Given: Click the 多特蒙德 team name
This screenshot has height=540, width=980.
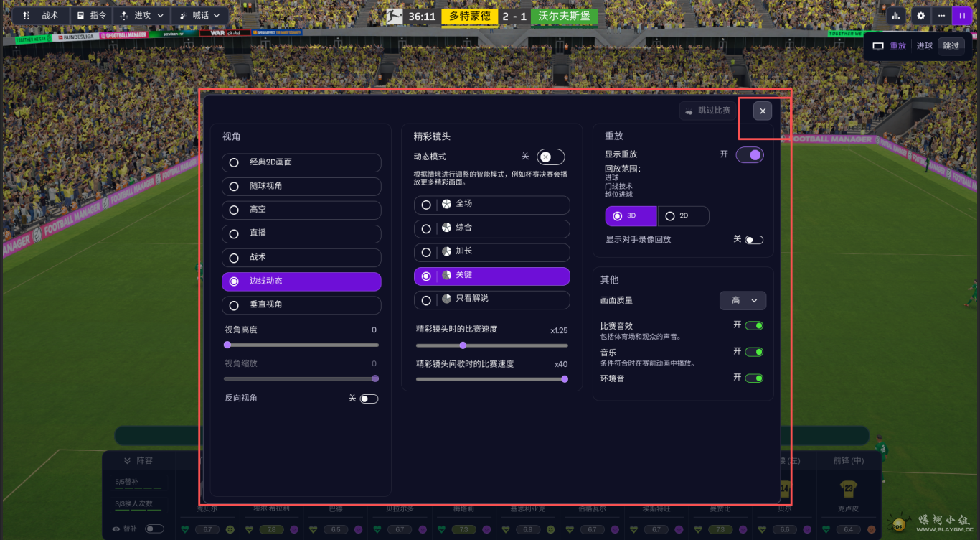Looking at the screenshot, I should point(469,16).
